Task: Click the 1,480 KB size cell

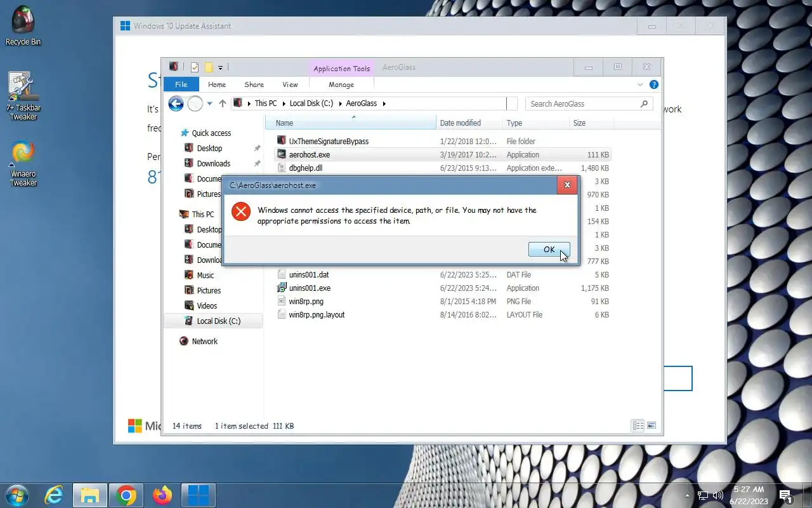Action: point(594,168)
